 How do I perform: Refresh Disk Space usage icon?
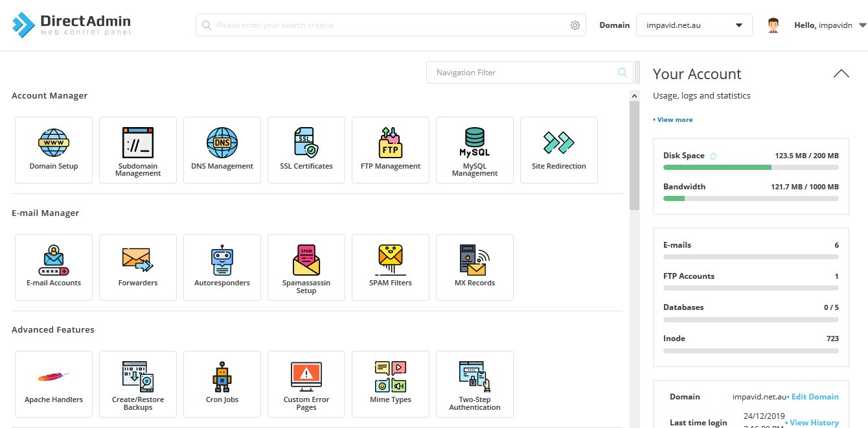[x=713, y=156]
